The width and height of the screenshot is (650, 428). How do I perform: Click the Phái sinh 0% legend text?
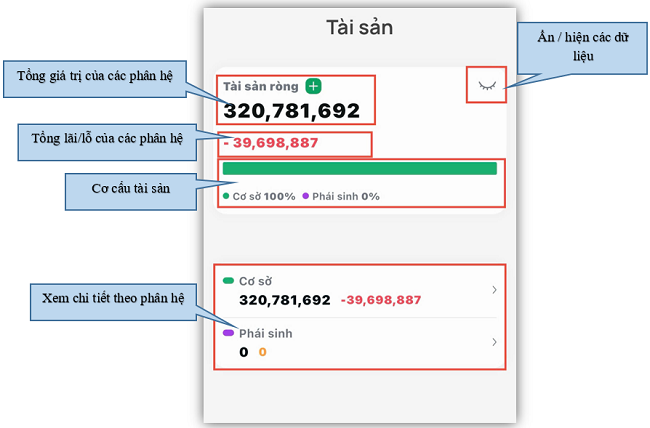pos(346,196)
